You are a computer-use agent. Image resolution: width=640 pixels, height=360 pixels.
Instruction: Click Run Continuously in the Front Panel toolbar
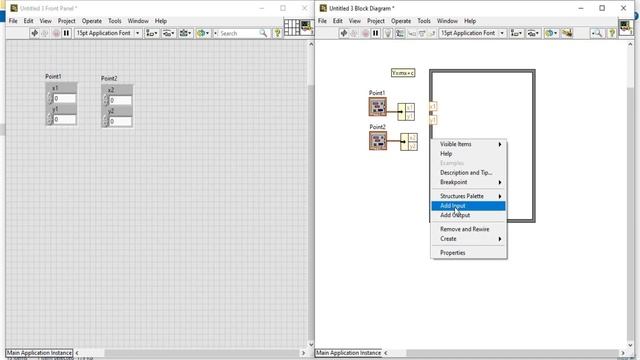click(x=45, y=33)
